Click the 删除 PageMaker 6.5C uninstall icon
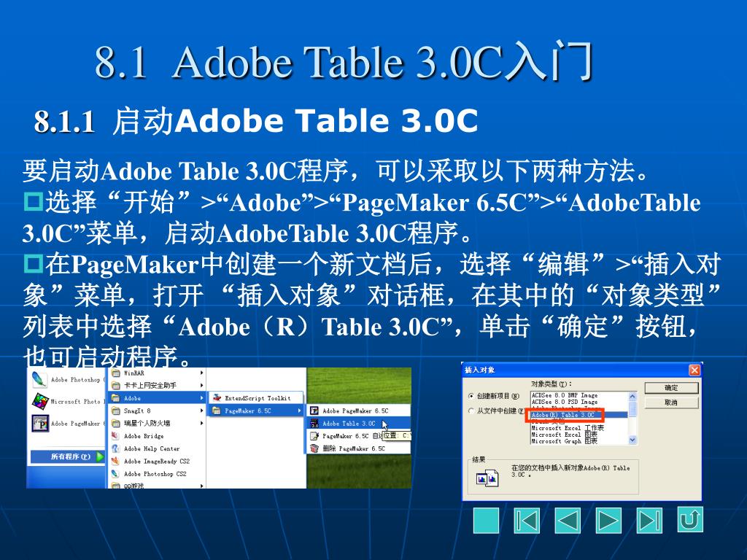747x560 pixels. tap(314, 448)
